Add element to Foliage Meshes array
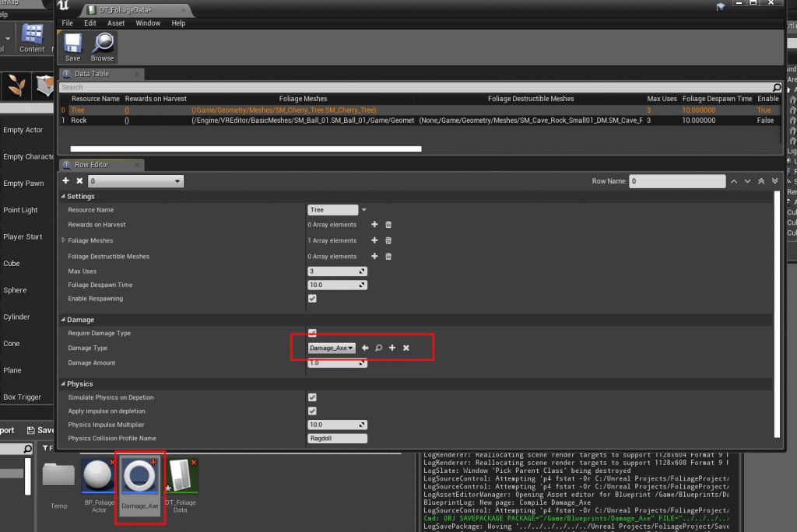Viewport: 797px width, 532px height. (374, 240)
